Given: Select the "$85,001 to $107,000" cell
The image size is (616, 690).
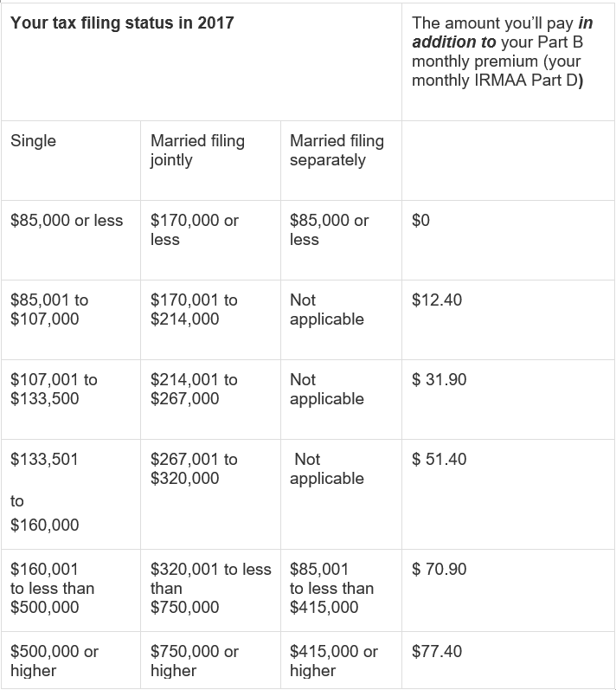Looking at the screenshot, I should point(49,309).
